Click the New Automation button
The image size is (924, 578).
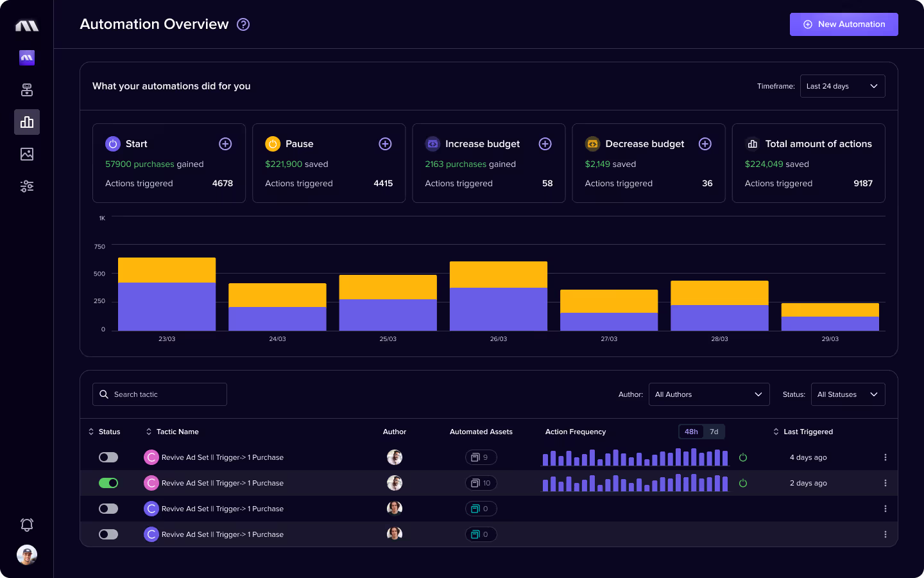(844, 24)
